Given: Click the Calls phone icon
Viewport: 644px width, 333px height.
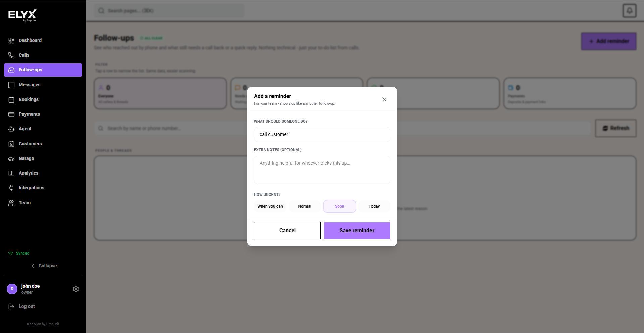Looking at the screenshot, I should [x=11, y=55].
